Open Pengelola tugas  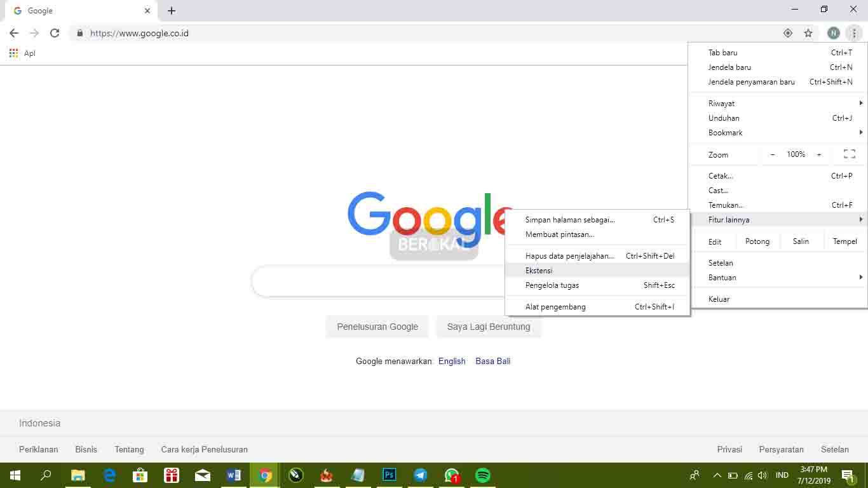pos(597,285)
